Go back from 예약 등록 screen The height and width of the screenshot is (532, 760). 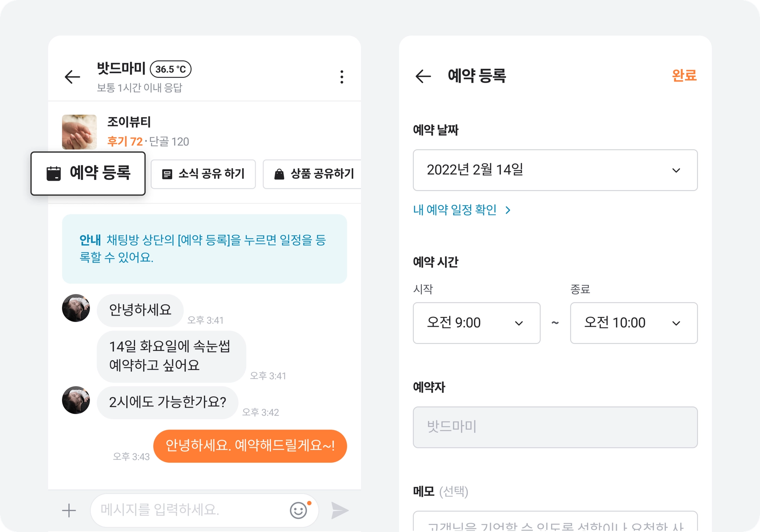pyautogui.click(x=423, y=76)
